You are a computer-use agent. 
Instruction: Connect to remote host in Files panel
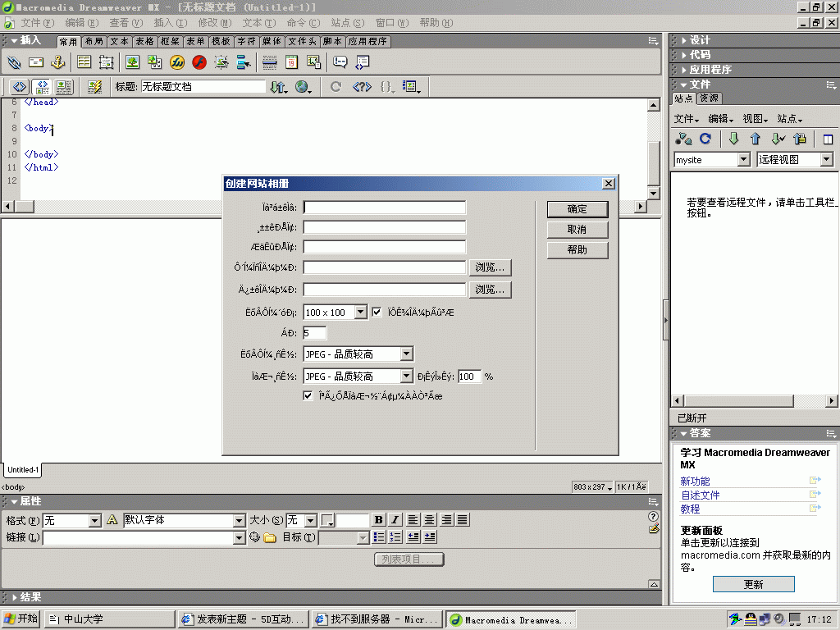pyautogui.click(x=683, y=139)
